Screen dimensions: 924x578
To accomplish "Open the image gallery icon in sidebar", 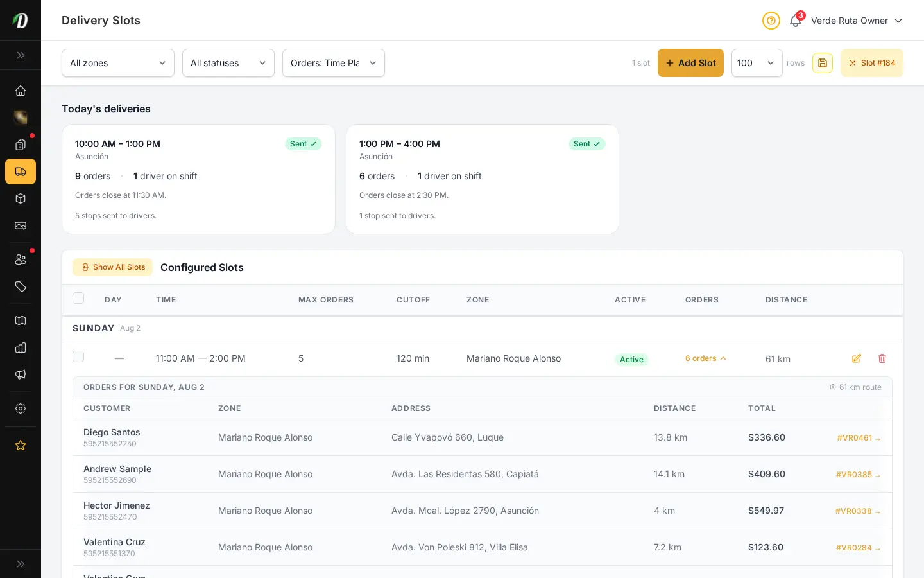I will tap(21, 225).
